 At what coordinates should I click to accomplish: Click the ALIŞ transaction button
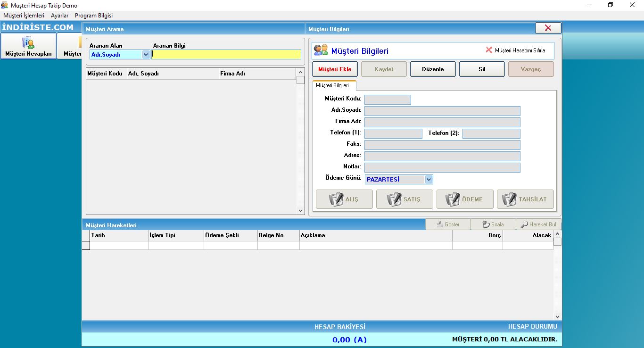coord(344,199)
